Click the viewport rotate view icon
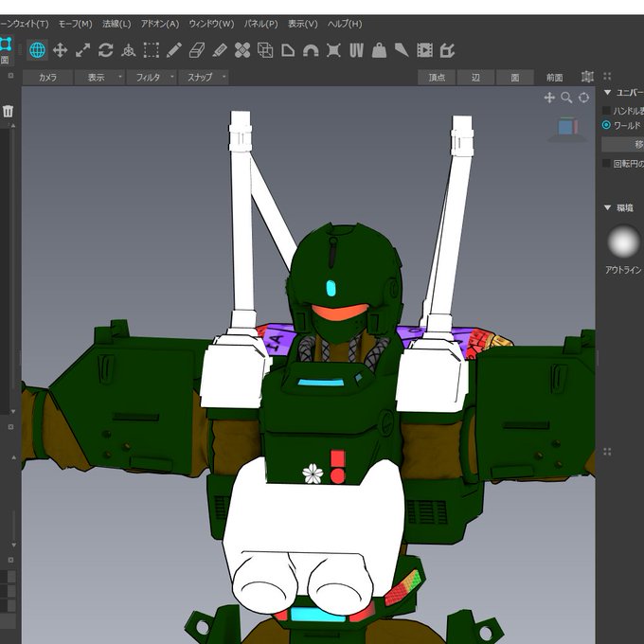Viewport: 644px width, 644px height. (x=583, y=98)
